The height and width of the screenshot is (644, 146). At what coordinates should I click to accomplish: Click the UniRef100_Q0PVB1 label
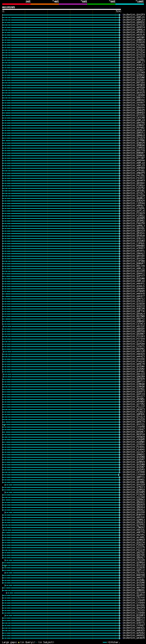tap(133, 371)
